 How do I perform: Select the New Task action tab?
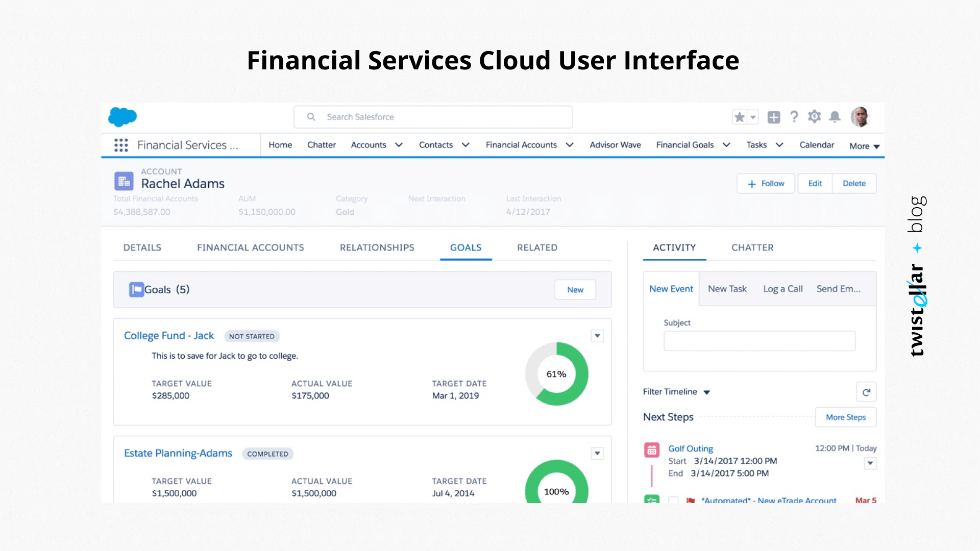[727, 289]
